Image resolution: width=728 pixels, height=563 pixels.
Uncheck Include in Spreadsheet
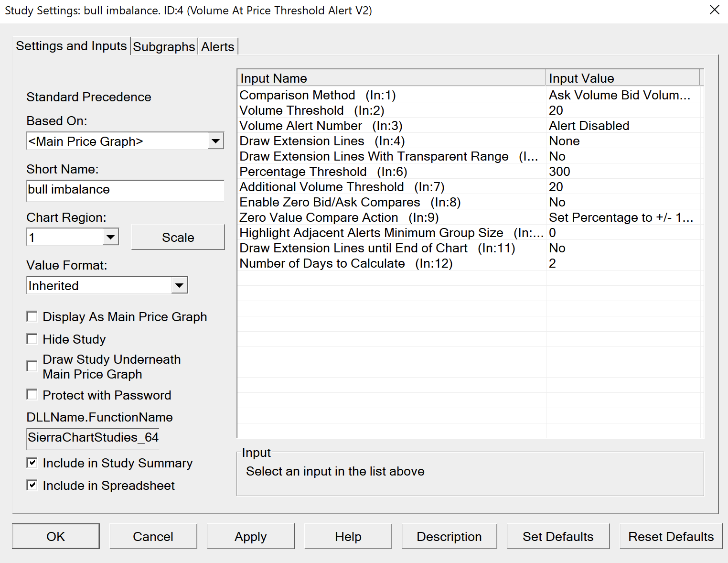point(32,485)
